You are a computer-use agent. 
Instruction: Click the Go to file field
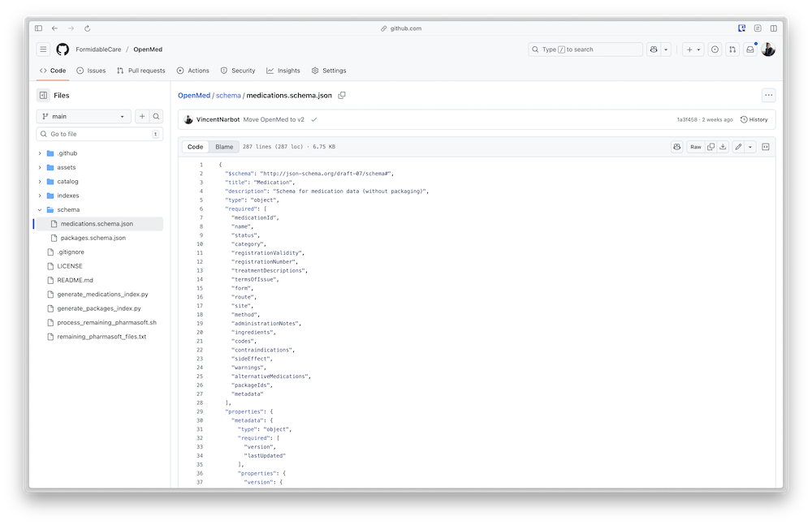tap(97, 133)
